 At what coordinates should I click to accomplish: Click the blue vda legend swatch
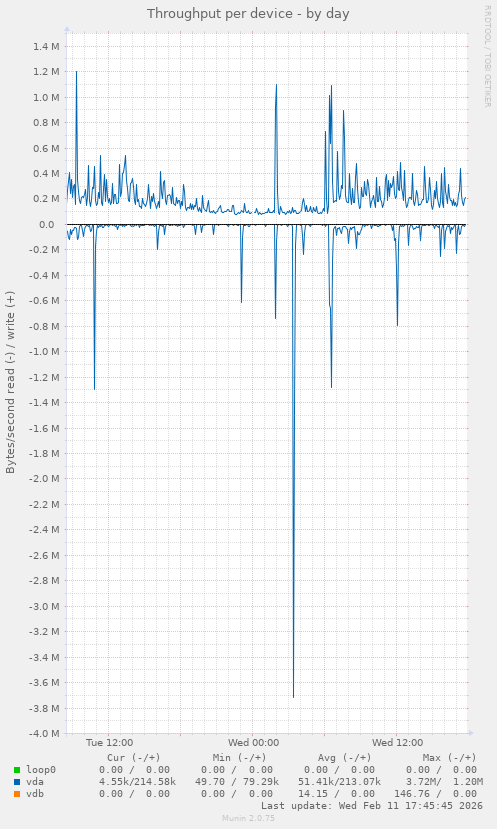17,782
